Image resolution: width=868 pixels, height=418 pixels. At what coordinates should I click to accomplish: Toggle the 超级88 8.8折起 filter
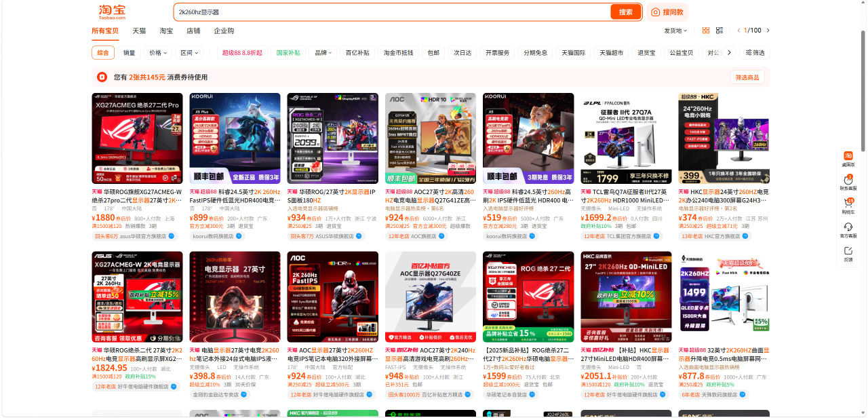pyautogui.click(x=242, y=53)
